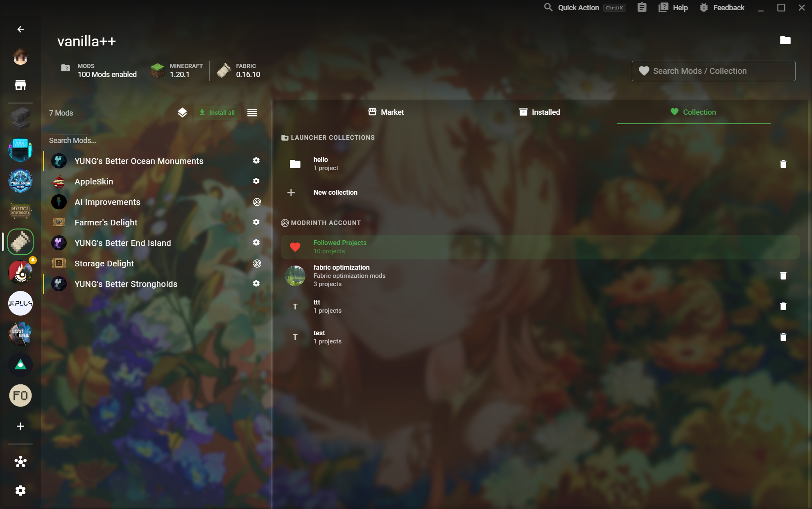
Task: Select the green triangle instance
Action: point(20,365)
